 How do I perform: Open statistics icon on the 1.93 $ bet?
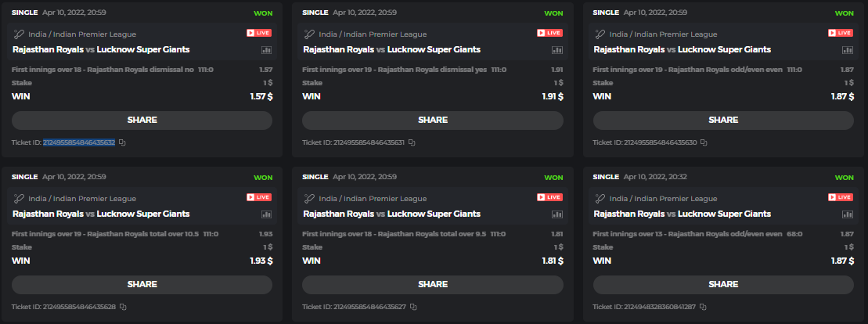[x=266, y=214]
